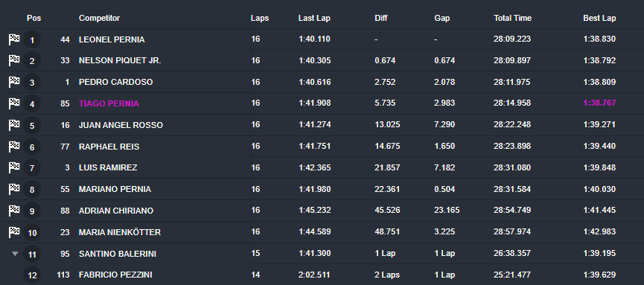Click the Gap column header
This screenshot has width=644, height=285.
coord(442,18)
